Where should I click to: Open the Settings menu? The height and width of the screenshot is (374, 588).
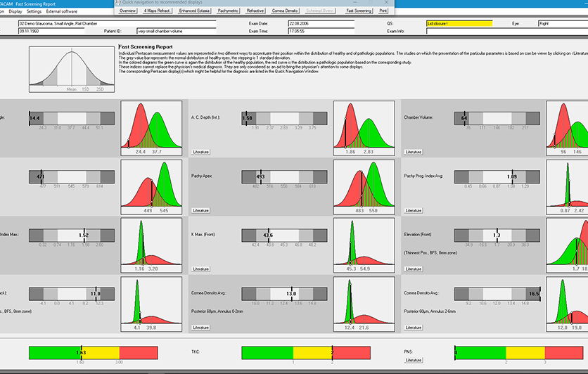click(x=34, y=11)
